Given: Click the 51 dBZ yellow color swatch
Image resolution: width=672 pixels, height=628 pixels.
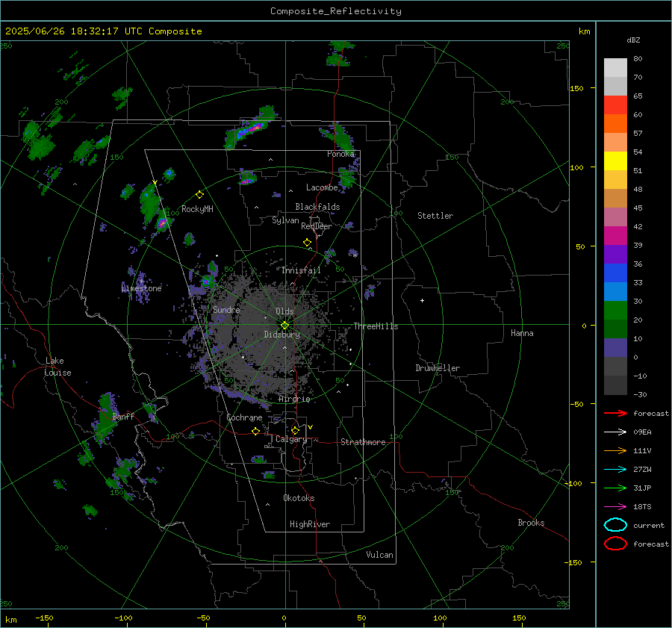Looking at the screenshot, I should (615, 161).
